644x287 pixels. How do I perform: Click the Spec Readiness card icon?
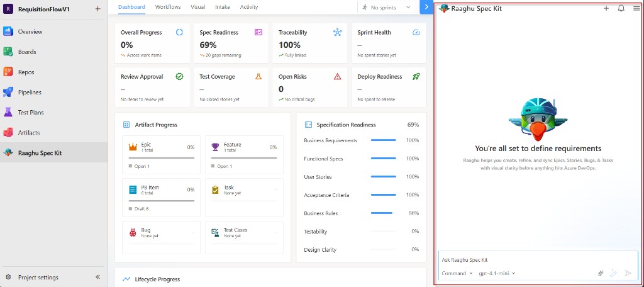[x=258, y=33]
